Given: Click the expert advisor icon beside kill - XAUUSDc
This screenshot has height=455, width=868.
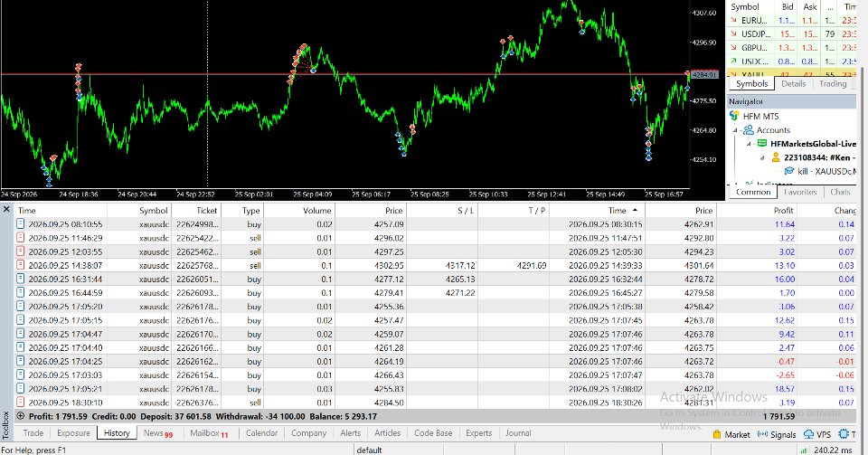Looking at the screenshot, I should (788, 171).
